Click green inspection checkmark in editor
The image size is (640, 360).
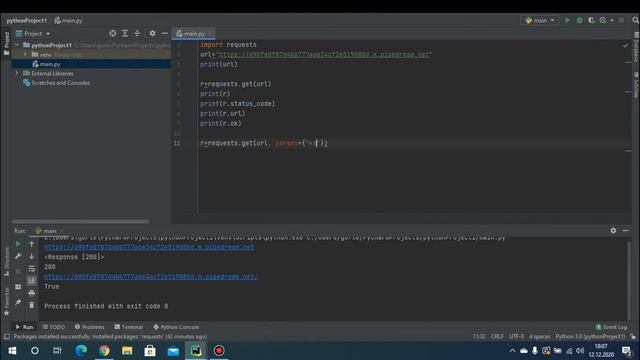625,45
